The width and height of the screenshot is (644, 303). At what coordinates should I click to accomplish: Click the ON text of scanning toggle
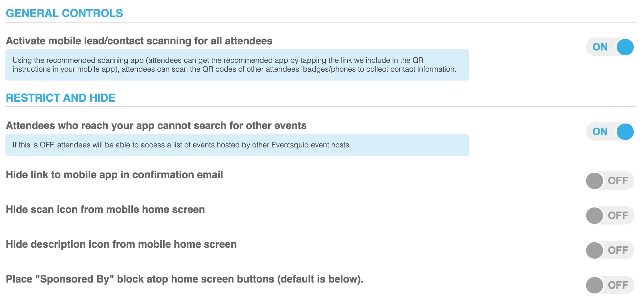[600, 47]
